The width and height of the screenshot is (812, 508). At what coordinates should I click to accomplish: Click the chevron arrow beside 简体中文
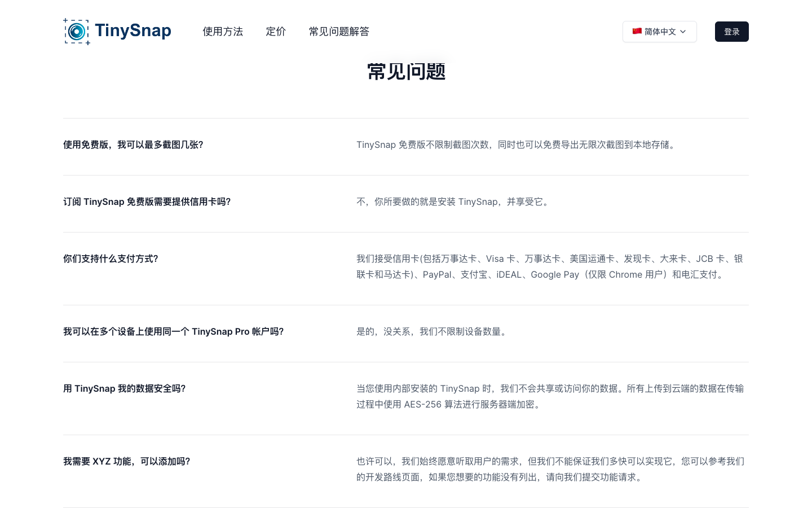click(682, 32)
